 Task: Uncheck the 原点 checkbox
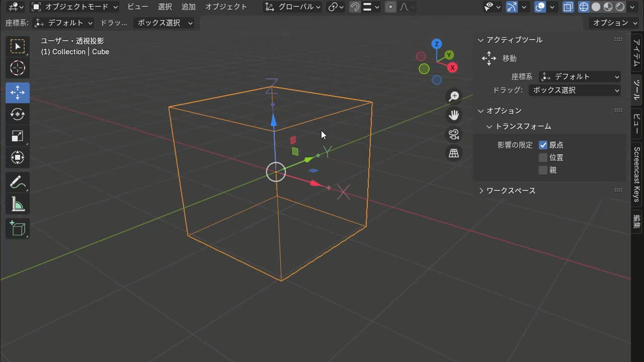click(x=543, y=145)
